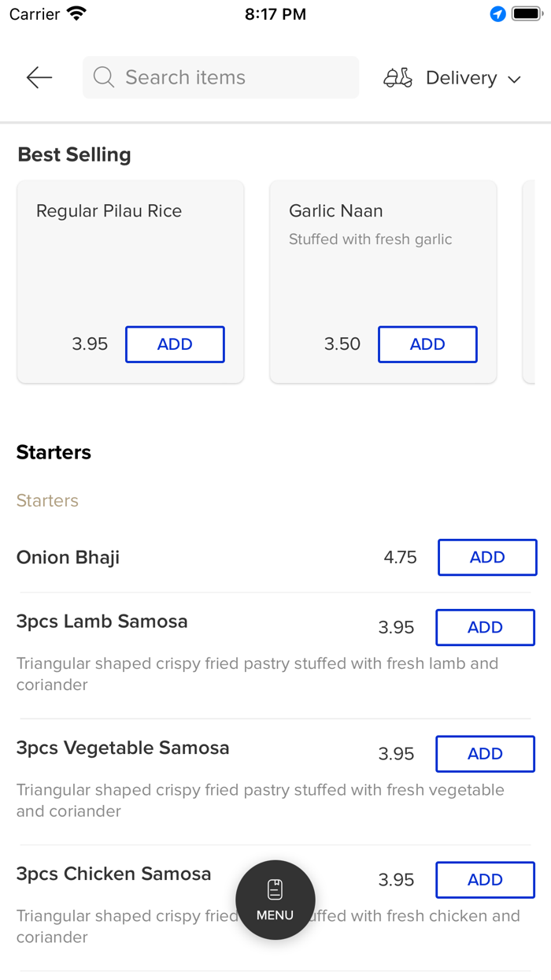Add 3pcs Vegetable Samosa to order
This screenshot has width=551, height=980.
[x=485, y=754]
